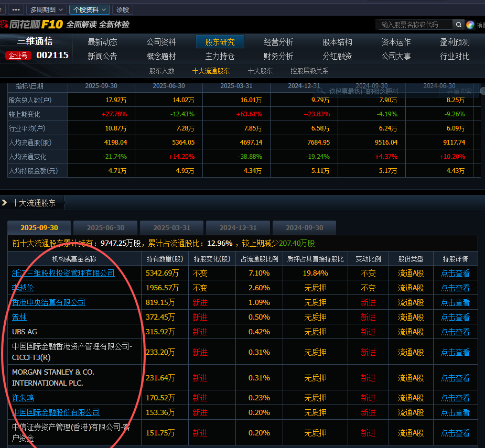Open the 经营分析 menu
This screenshot has width=485, height=448.
[x=278, y=42]
